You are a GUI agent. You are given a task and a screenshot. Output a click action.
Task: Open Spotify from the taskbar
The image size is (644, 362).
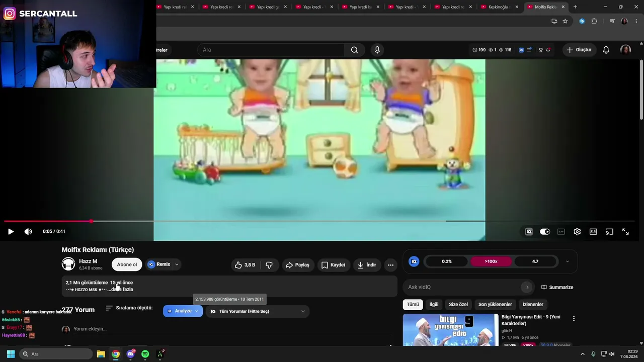tap(145, 354)
